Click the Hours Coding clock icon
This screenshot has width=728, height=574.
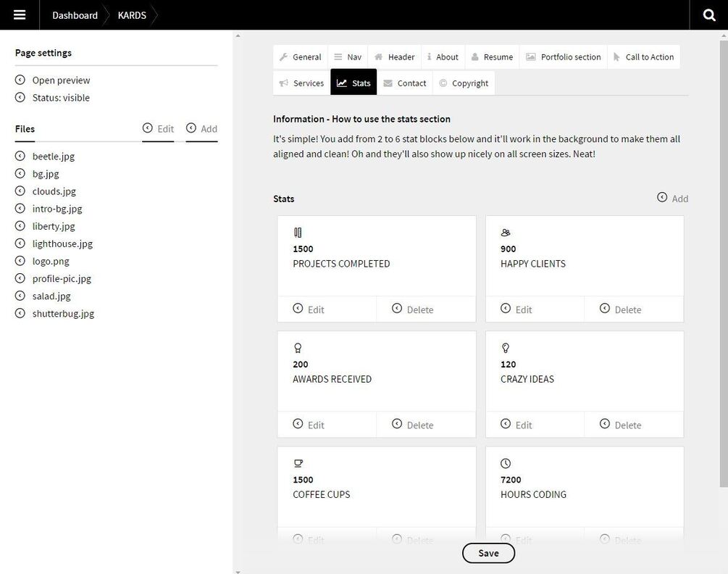(x=506, y=463)
